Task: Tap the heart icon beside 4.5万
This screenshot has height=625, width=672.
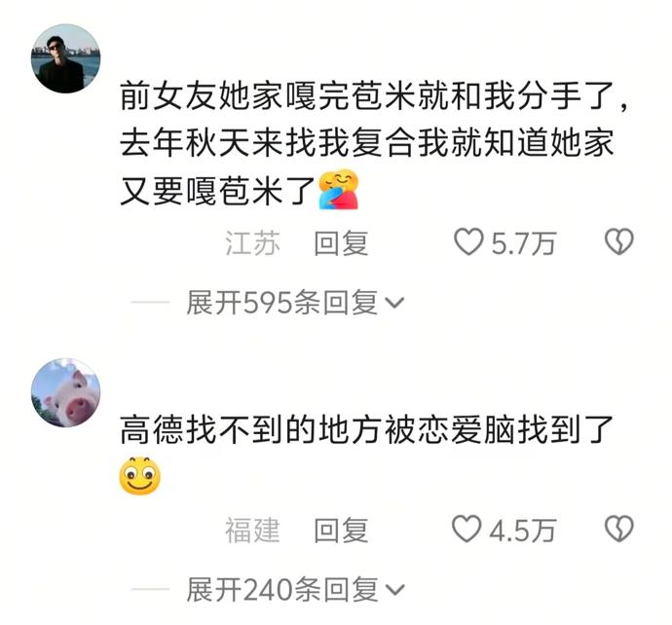Action: click(467, 529)
